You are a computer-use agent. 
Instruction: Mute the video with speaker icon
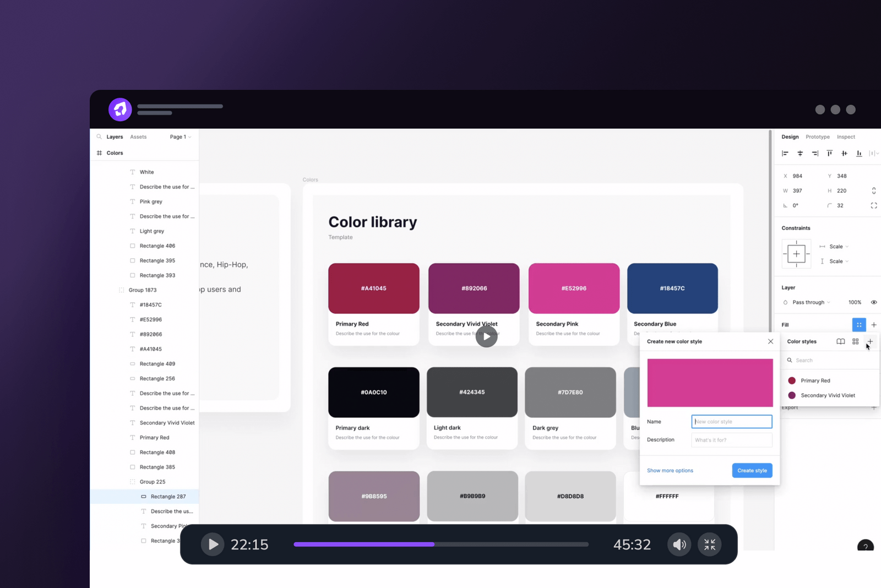(x=679, y=545)
